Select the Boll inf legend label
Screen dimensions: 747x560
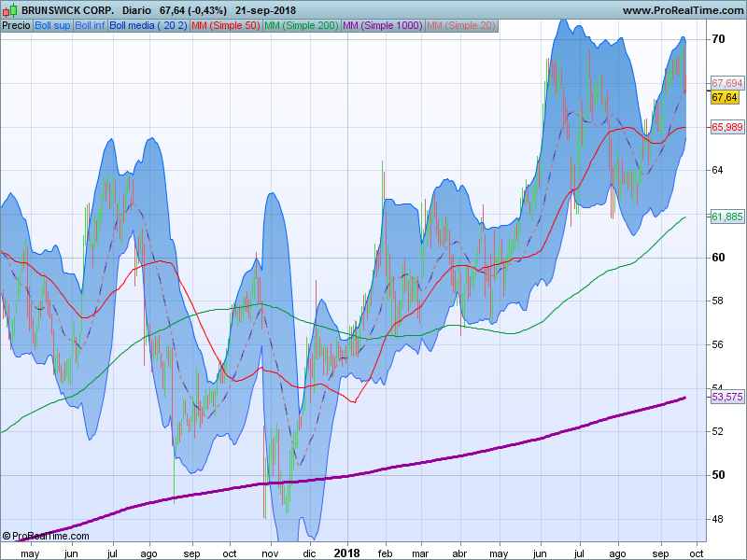90,26
